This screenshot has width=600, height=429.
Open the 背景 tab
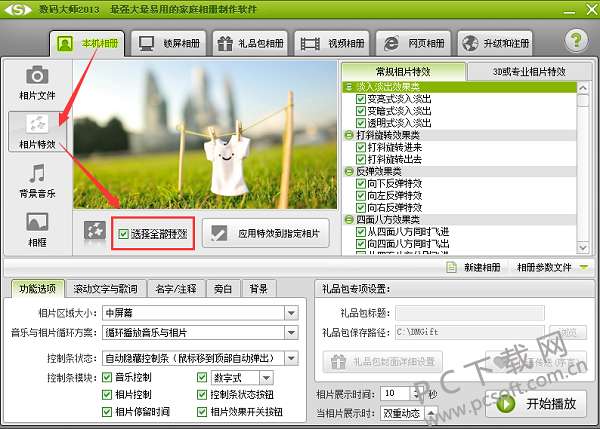tap(259, 289)
